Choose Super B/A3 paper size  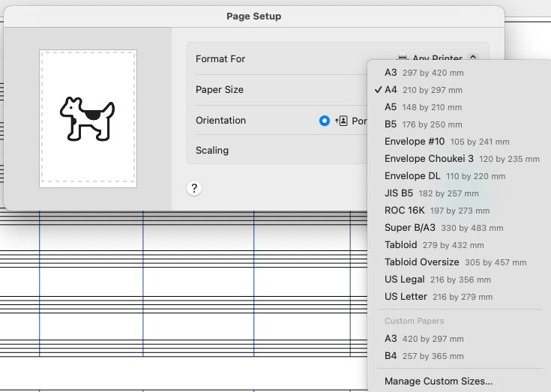(443, 228)
